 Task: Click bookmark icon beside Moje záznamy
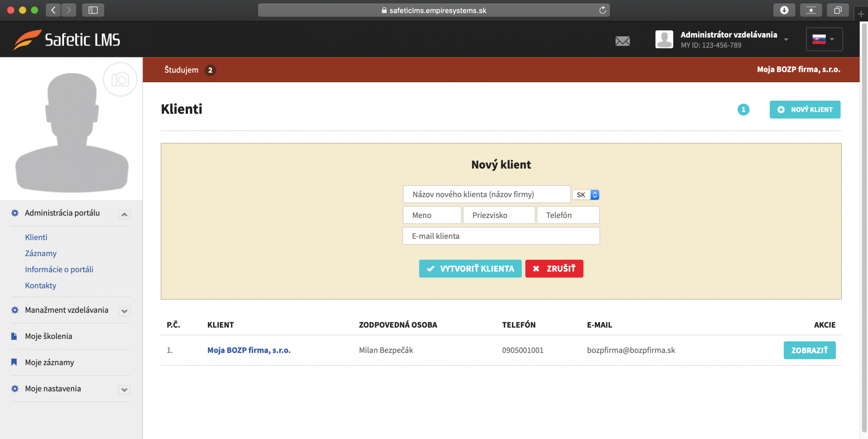tap(14, 362)
